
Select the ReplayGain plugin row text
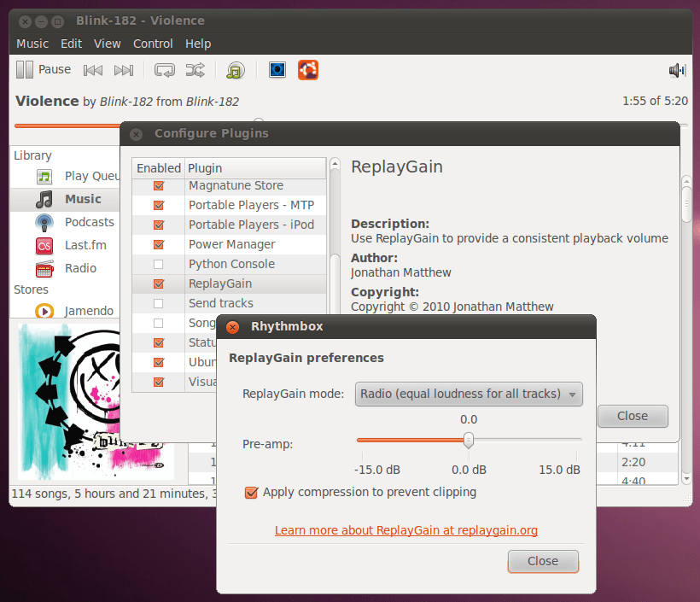(x=220, y=284)
